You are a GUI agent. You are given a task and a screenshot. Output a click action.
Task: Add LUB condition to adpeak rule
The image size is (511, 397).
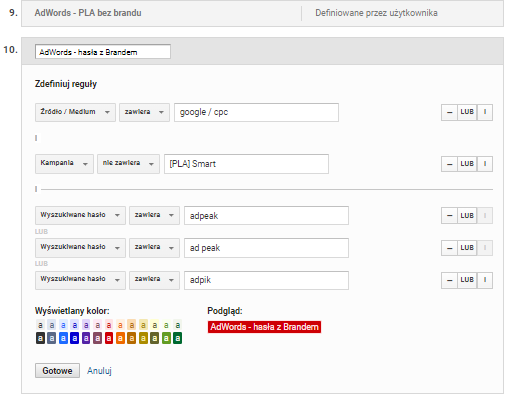(467, 216)
